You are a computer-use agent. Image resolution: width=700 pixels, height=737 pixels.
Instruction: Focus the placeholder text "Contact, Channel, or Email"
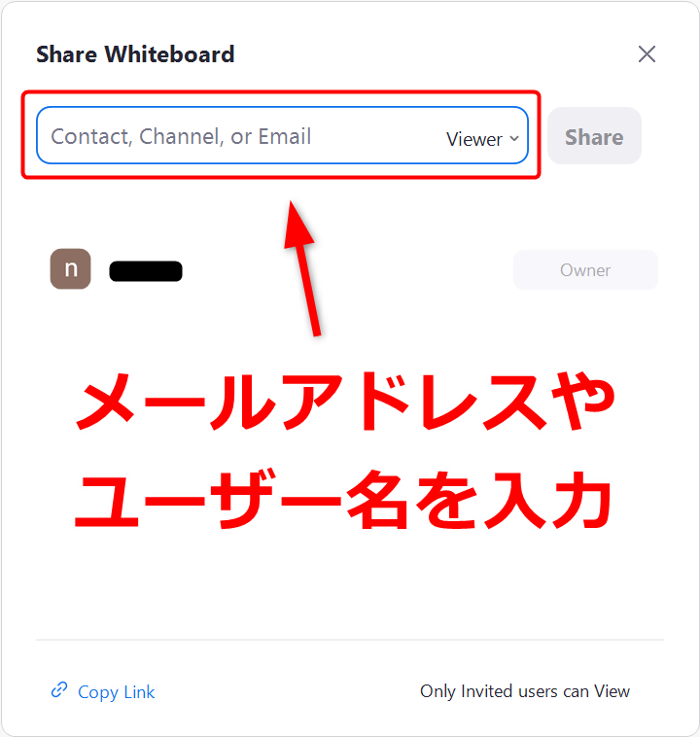[x=181, y=136]
